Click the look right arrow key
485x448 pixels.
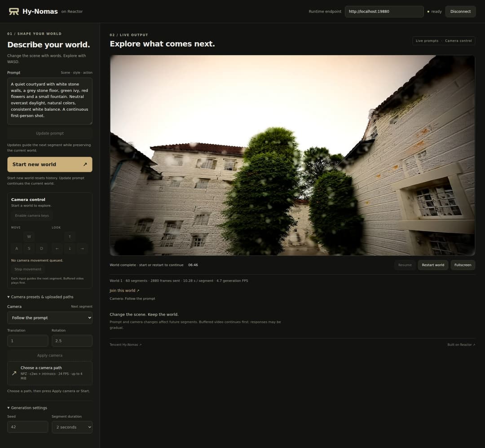click(x=82, y=248)
